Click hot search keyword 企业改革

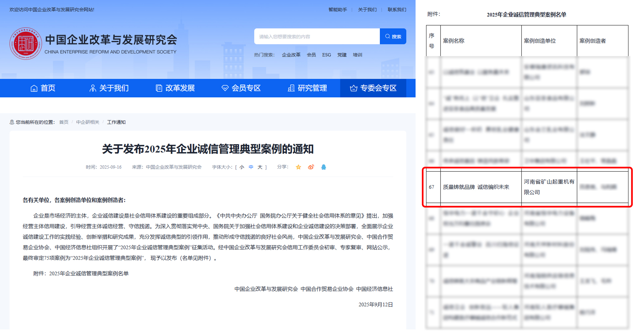coord(291,55)
